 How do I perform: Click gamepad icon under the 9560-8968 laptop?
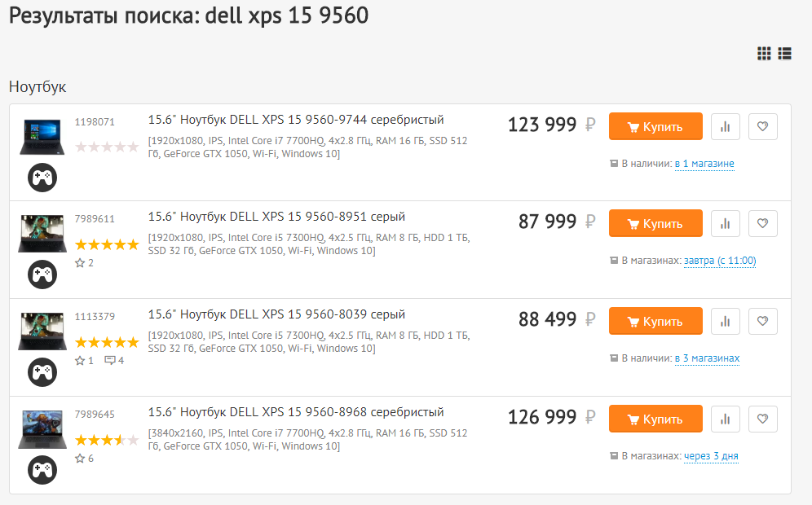click(x=42, y=470)
